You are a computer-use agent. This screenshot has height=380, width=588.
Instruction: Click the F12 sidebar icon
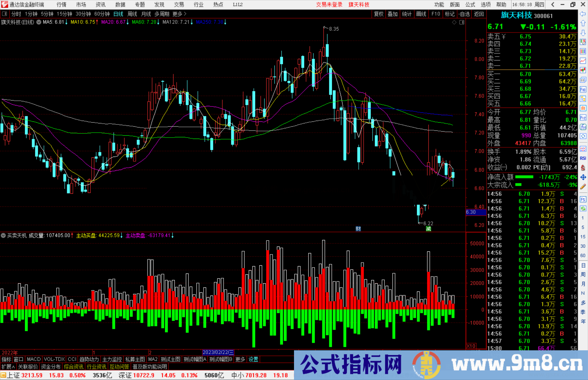(x=583, y=118)
